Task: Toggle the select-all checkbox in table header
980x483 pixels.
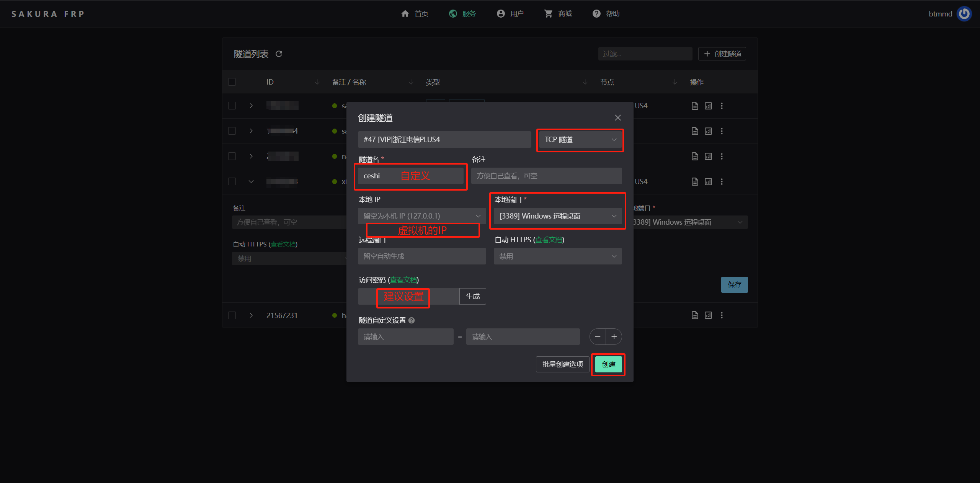Action: coord(232,82)
